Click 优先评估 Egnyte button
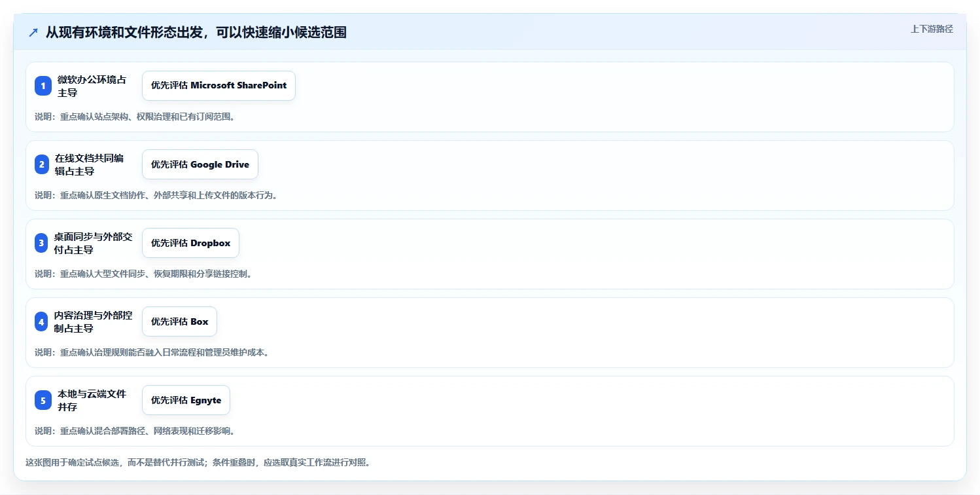This screenshot has height=495, width=980. coord(186,400)
